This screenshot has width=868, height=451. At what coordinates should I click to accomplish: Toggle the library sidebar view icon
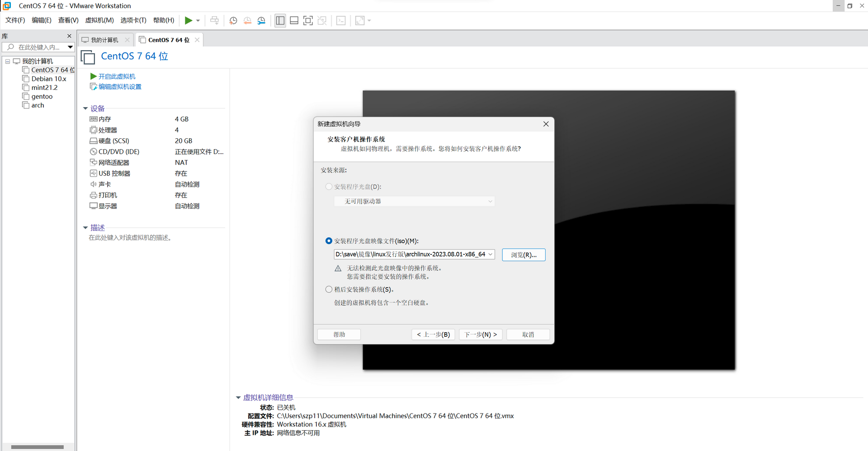coord(280,20)
